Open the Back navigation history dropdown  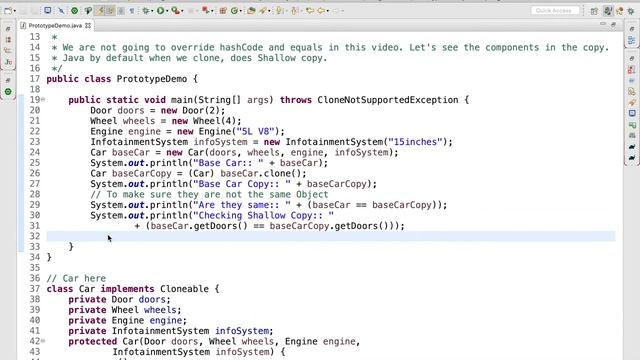click(328, 11)
